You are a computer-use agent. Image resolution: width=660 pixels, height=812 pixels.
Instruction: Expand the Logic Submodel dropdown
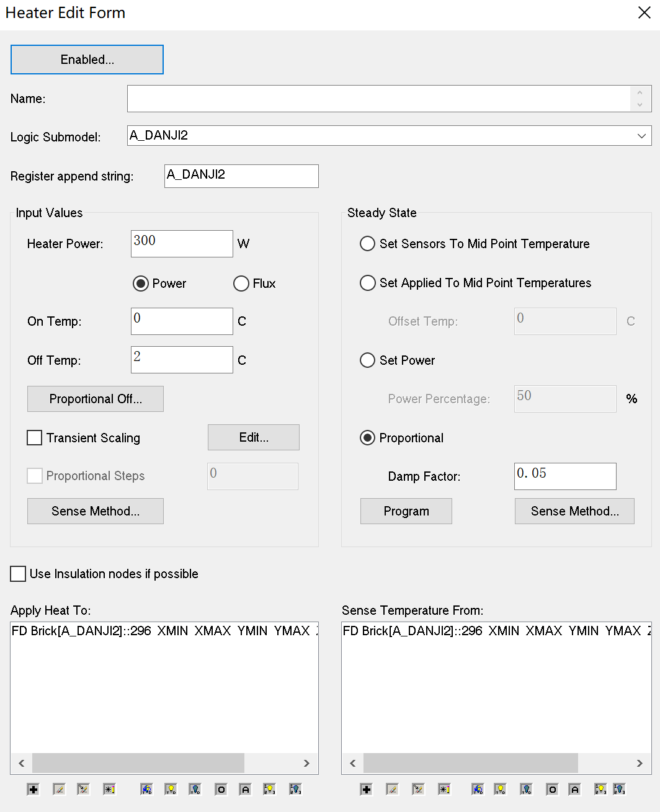[641, 136]
